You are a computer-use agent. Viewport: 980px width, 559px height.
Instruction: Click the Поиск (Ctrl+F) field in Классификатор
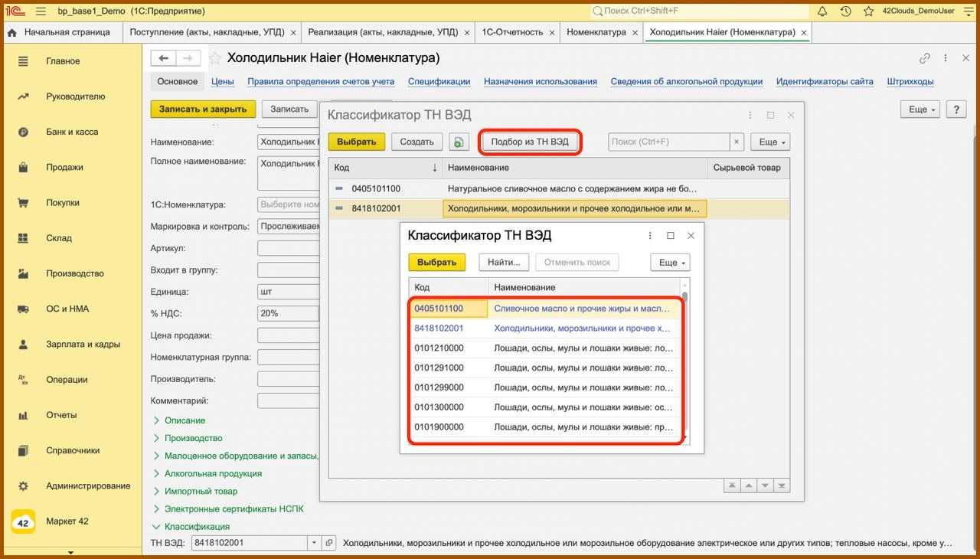669,142
